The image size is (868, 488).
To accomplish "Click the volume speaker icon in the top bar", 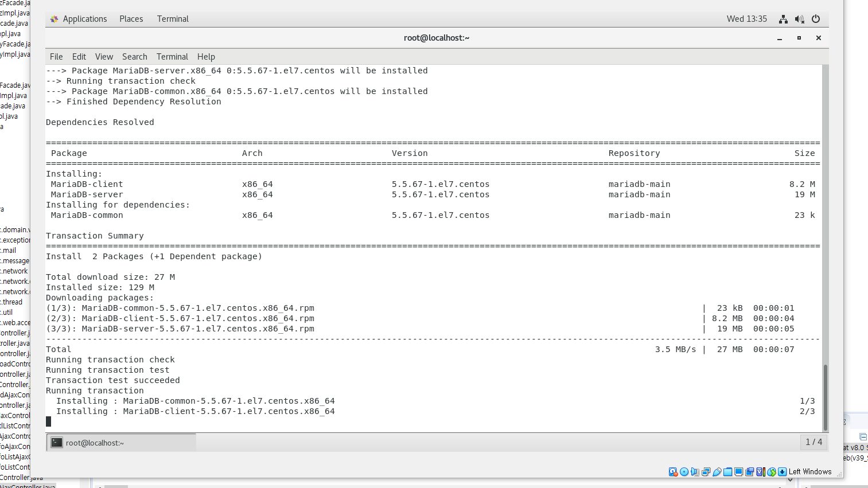I will (799, 19).
